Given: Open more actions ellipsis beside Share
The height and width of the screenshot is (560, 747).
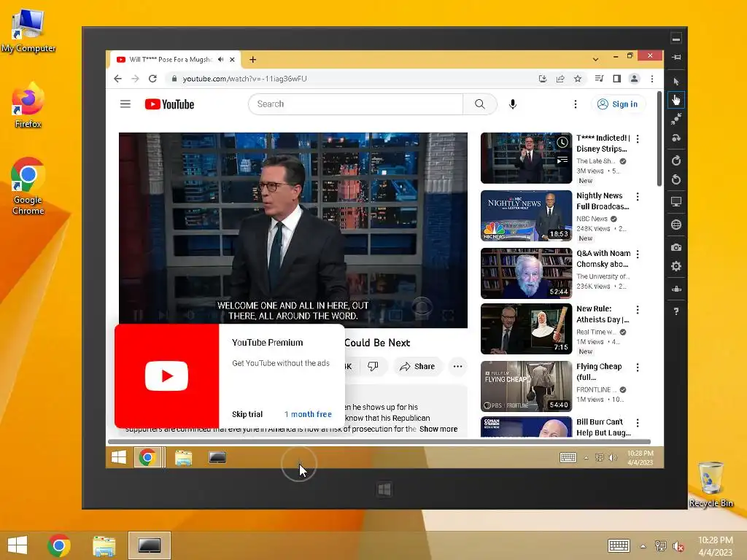Looking at the screenshot, I should [x=458, y=366].
